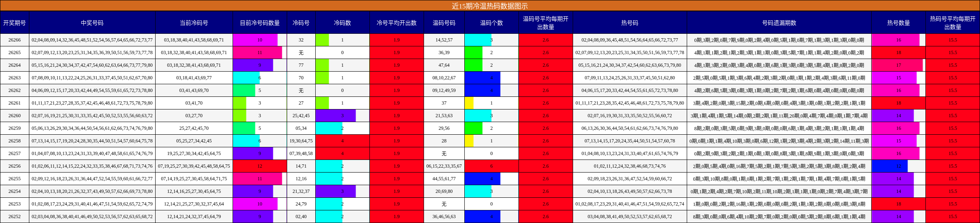Select winning numbers row starting 02,04,08,09,14,32

[x=92, y=40]
